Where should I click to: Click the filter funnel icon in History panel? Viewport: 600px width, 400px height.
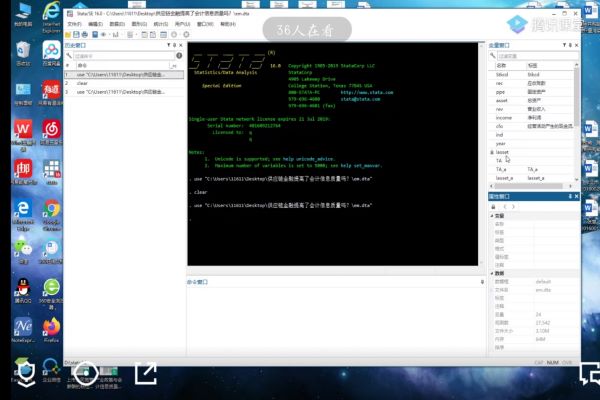(x=169, y=45)
